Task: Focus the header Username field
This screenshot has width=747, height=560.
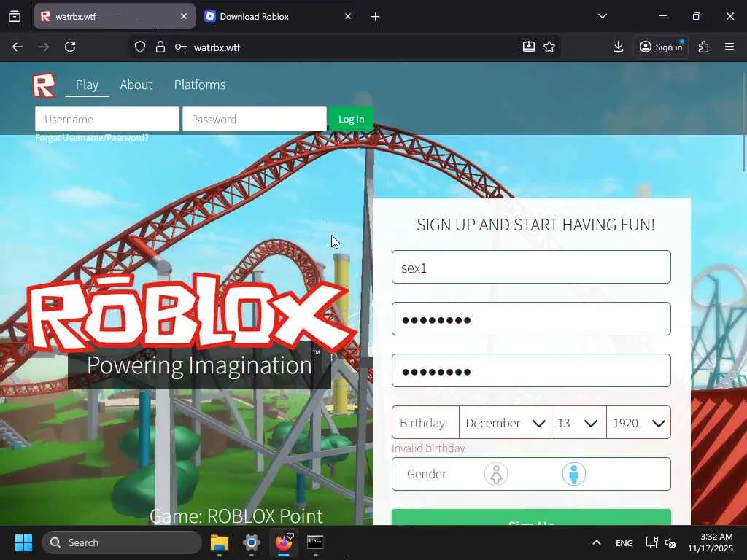Action: (x=107, y=119)
